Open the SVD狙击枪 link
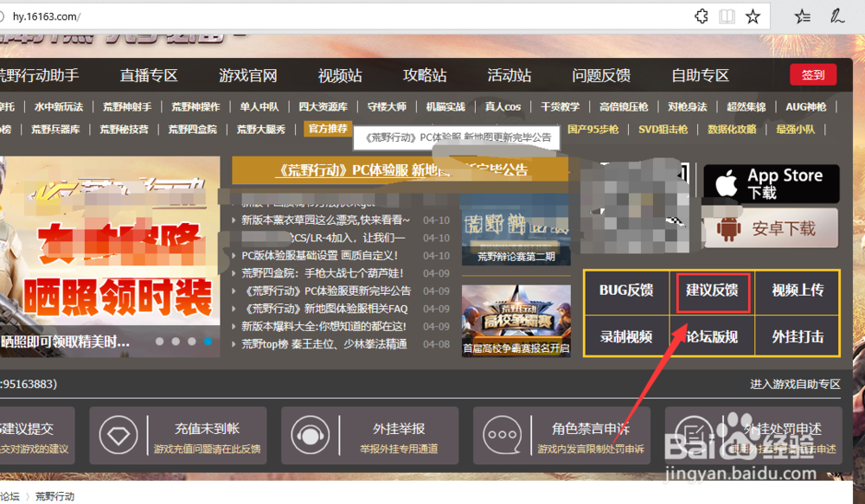 (663, 129)
